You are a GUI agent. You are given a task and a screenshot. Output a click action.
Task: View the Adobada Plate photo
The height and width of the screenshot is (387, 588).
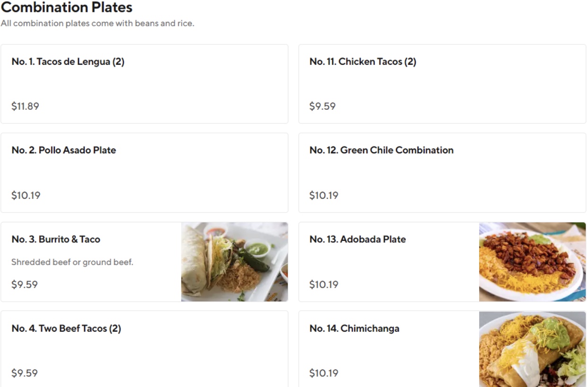(532, 262)
